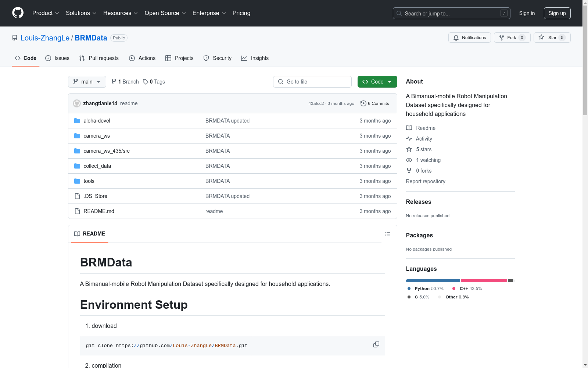Click the eye icon beside 1 watching
Viewport: 588px width, 368px height.
[409, 160]
